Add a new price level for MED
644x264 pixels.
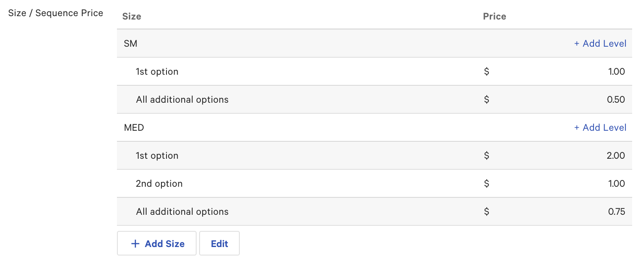(x=600, y=127)
